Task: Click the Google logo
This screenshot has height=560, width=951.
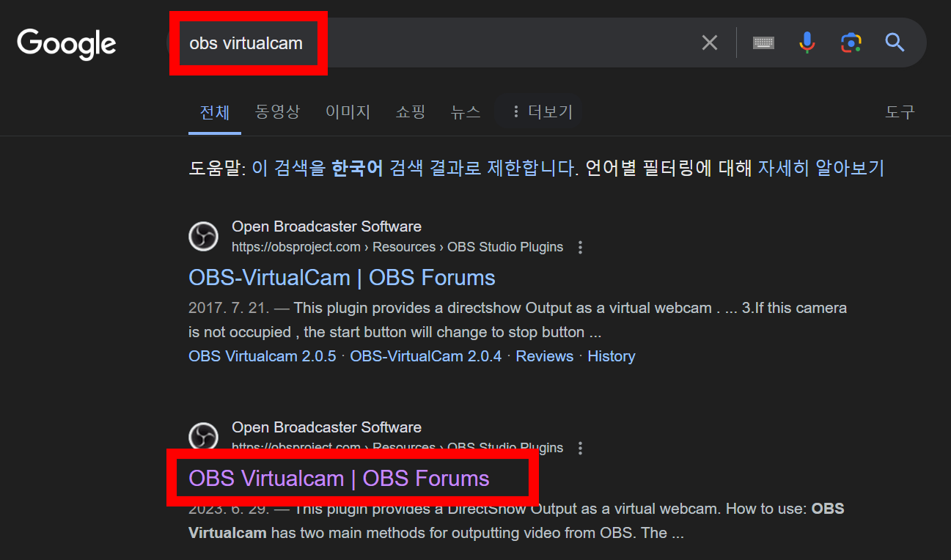Action: point(67,43)
